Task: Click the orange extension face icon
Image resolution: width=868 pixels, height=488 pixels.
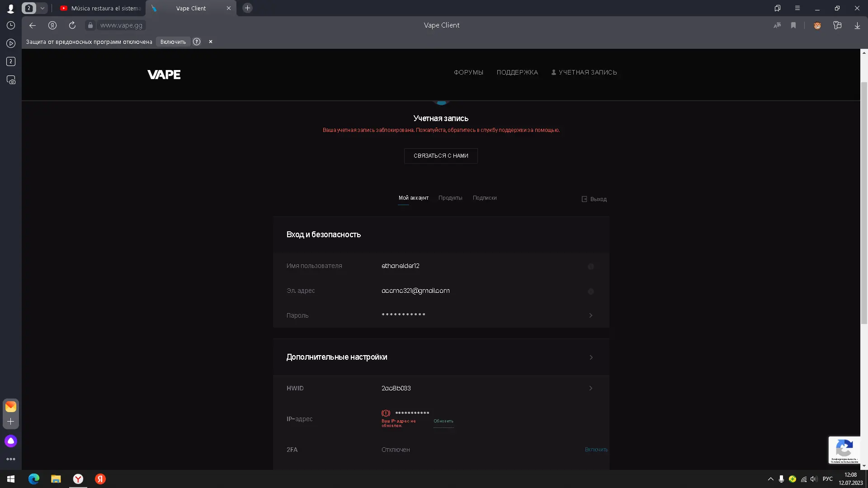Action: [x=817, y=25]
